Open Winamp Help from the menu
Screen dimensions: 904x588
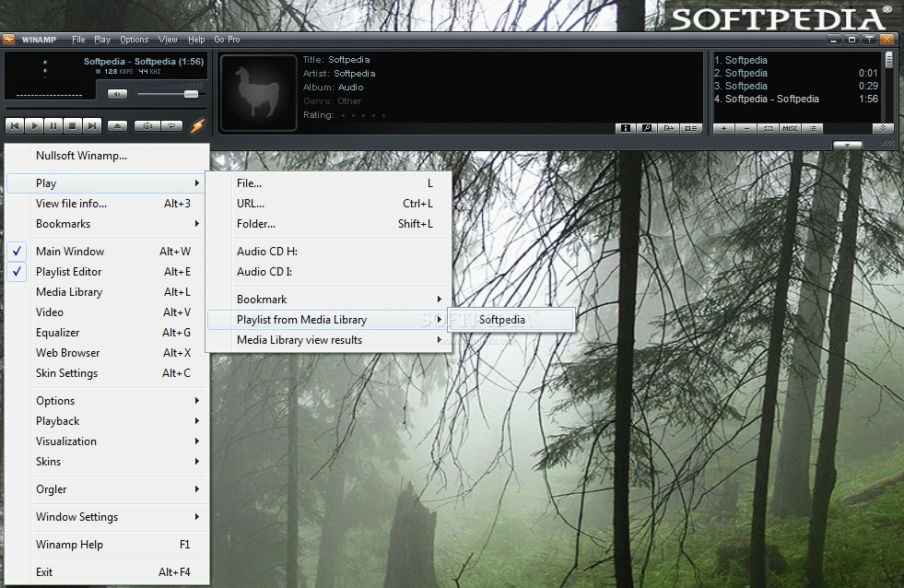107,544
